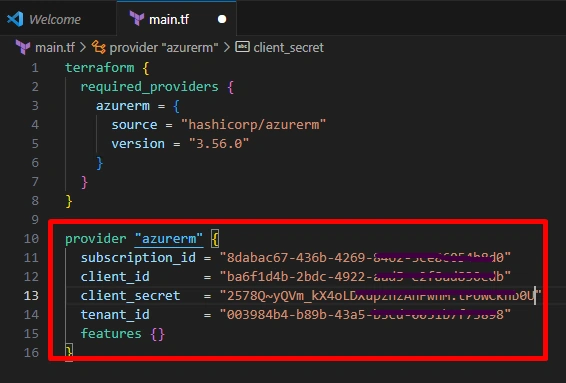The width and height of the screenshot is (566, 383).
Task: Click the azurerm key on line 3
Action: click(x=123, y=106)
